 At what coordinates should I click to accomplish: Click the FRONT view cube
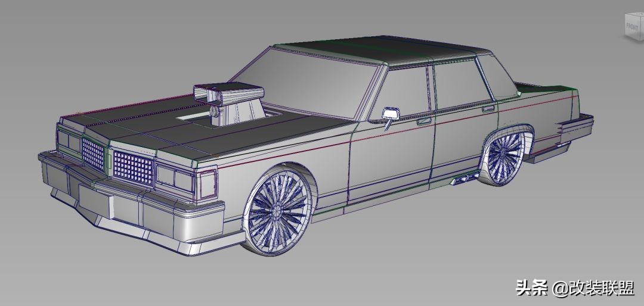pos(634,27)
